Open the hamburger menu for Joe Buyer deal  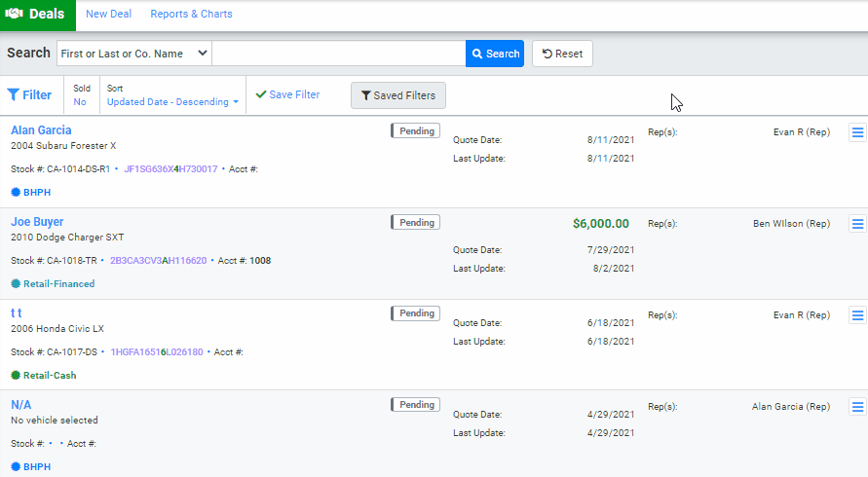click(857, 224)
